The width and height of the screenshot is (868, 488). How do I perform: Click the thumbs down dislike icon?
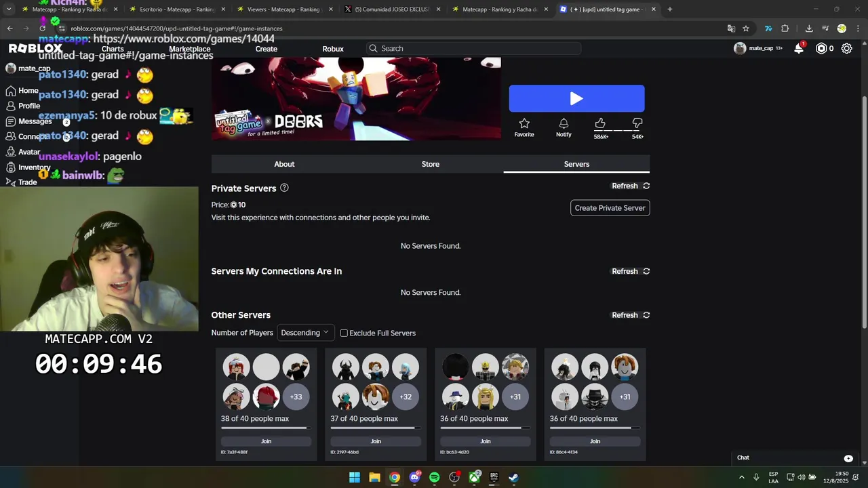click(x=637, y=123)
